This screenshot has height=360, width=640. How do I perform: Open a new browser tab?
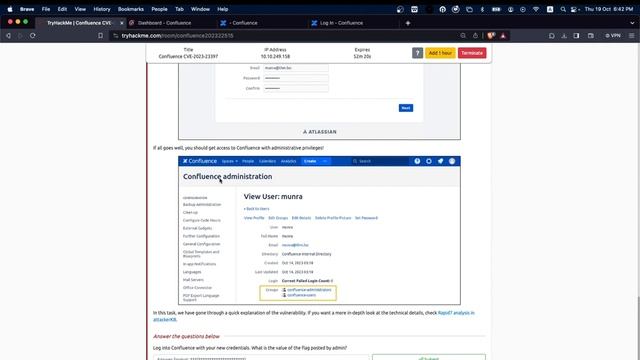407,23
